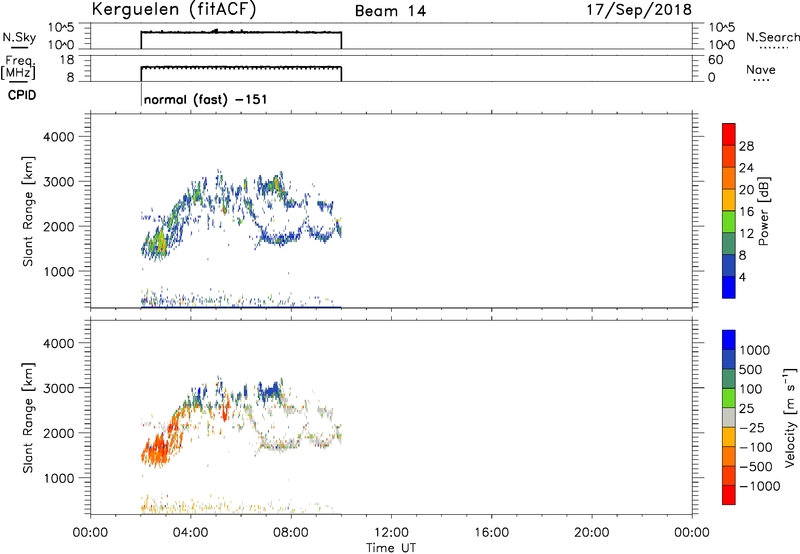Click the '16:00' time axis label
The width and height of the screenshot is (800, 554).
491,533
